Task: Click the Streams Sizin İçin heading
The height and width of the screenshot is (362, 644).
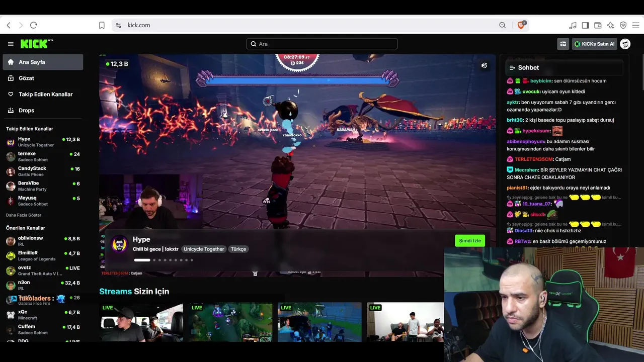Action: point(134,292)
